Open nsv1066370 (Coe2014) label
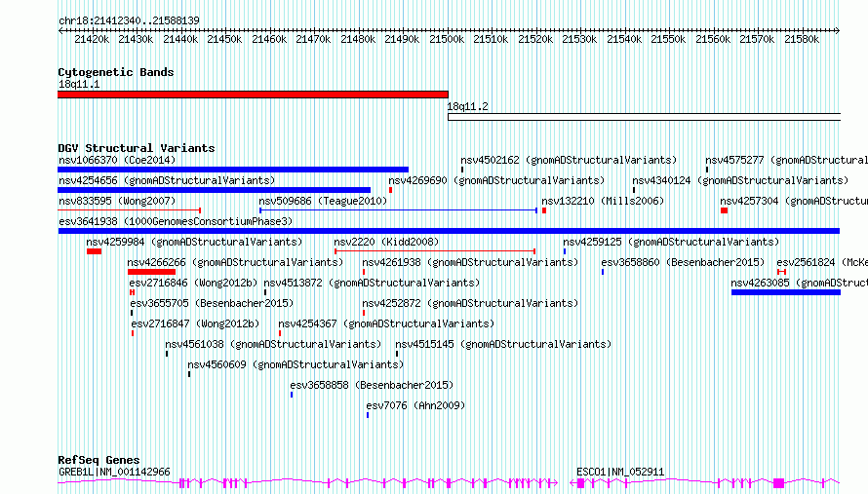This screenshot has height=494, width=868. click(x=117, y=160)
